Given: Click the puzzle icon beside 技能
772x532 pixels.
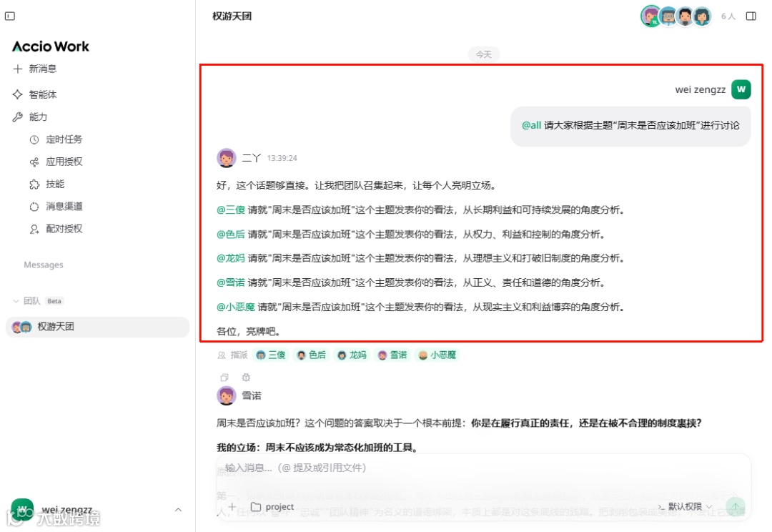Looking at the screenshot, I should [34, 184].
